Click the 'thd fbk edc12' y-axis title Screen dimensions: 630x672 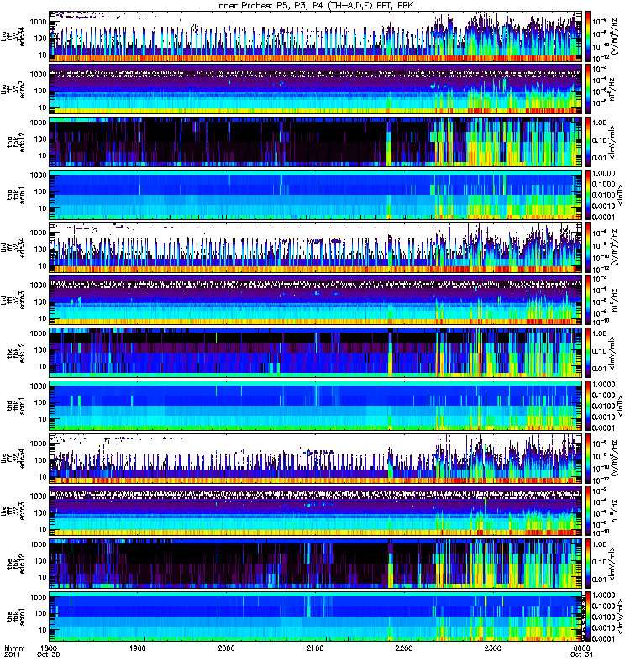tap(16, 353)
